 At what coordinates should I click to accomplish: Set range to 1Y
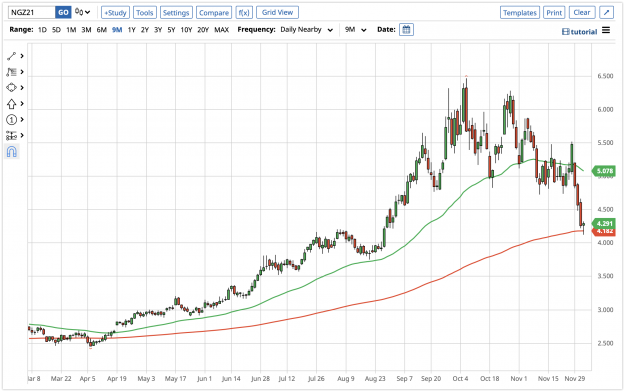(x=132, y=30)
